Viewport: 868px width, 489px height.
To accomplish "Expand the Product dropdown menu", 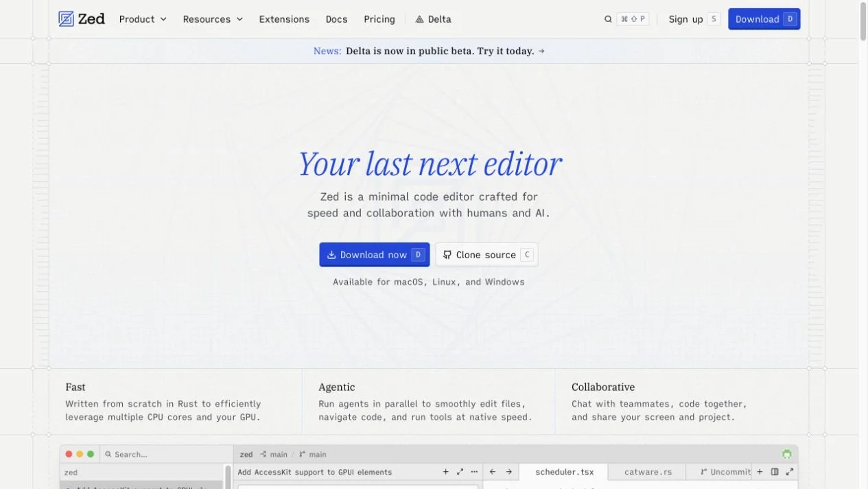I will [143, 19].
